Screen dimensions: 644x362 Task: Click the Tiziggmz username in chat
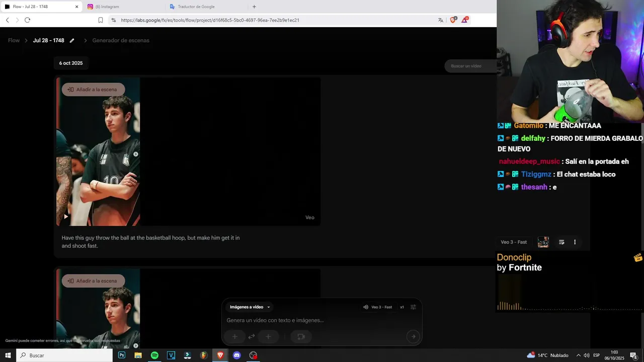coord(536,174)
